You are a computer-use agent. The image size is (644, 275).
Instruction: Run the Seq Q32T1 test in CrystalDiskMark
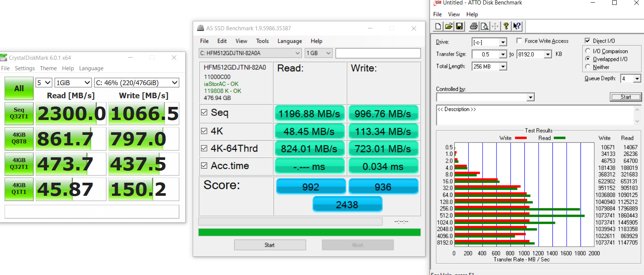pos(19,113)
